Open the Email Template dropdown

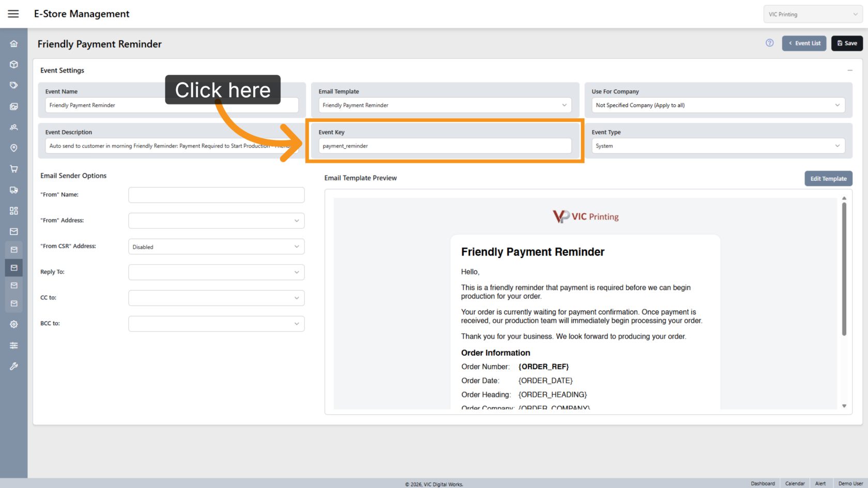tap(445, 105)
